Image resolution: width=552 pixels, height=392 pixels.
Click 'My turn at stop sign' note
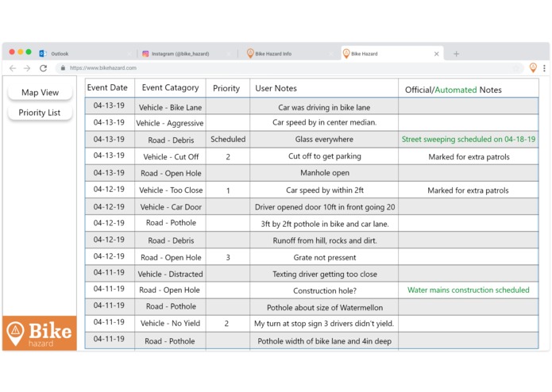click(324, 324)
